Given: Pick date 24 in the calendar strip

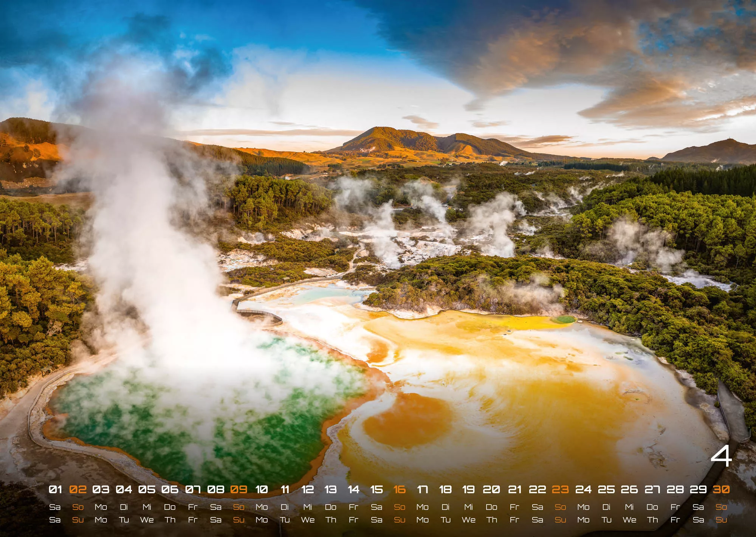Looking at the screenshot, I should click(584, 490).
